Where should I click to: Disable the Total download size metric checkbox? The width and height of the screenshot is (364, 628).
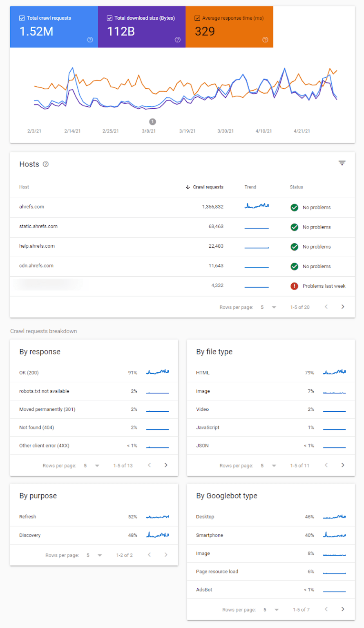pyautogui.click(x=109, y=18)
